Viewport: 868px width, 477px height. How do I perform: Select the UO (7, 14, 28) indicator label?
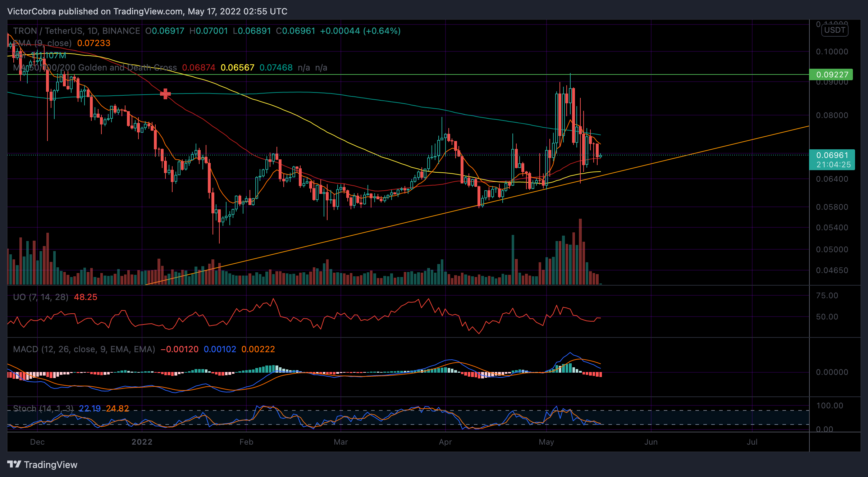[41, 297]
